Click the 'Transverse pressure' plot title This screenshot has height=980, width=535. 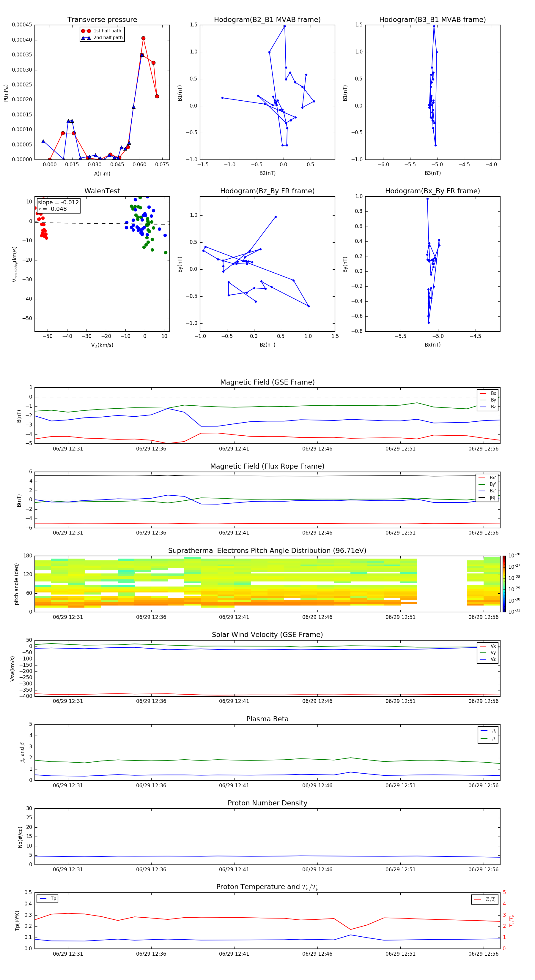pyautogui.click(x=102, y=20)
